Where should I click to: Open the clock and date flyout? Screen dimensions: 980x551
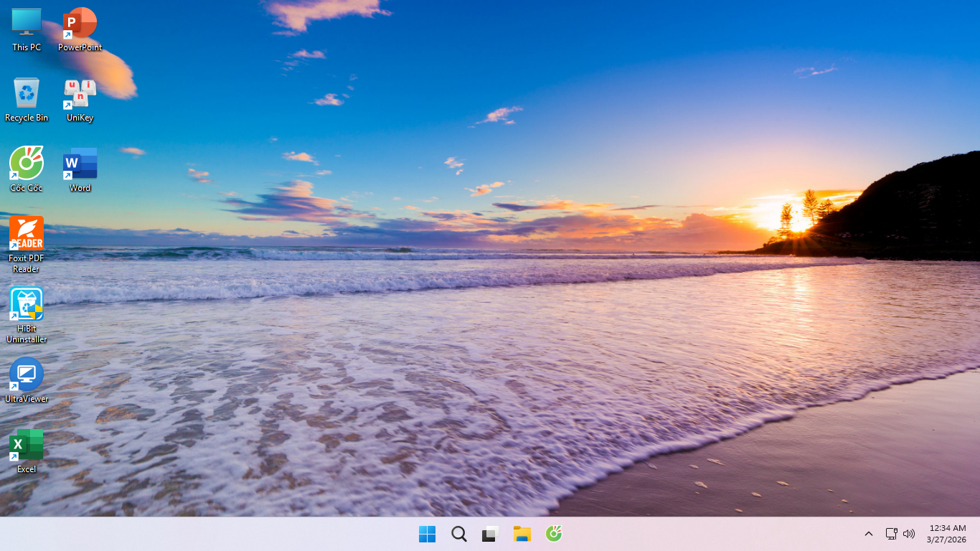pos(947,534)
